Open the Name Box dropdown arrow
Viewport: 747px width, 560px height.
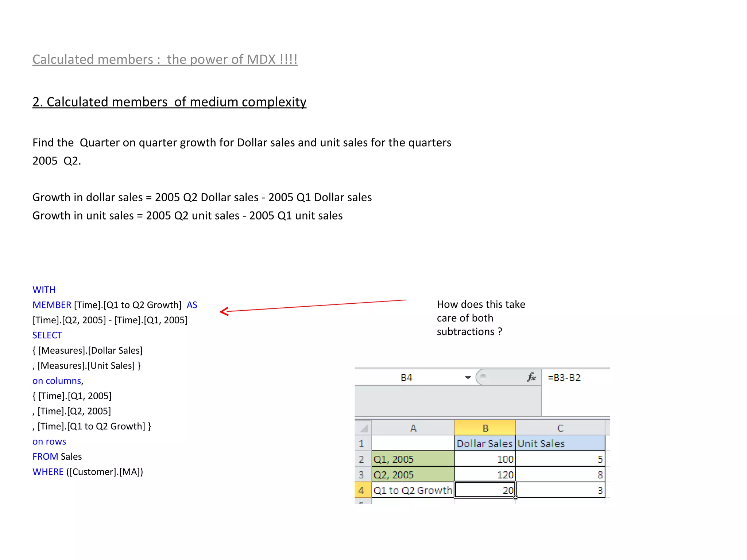(x=468, y=377)
